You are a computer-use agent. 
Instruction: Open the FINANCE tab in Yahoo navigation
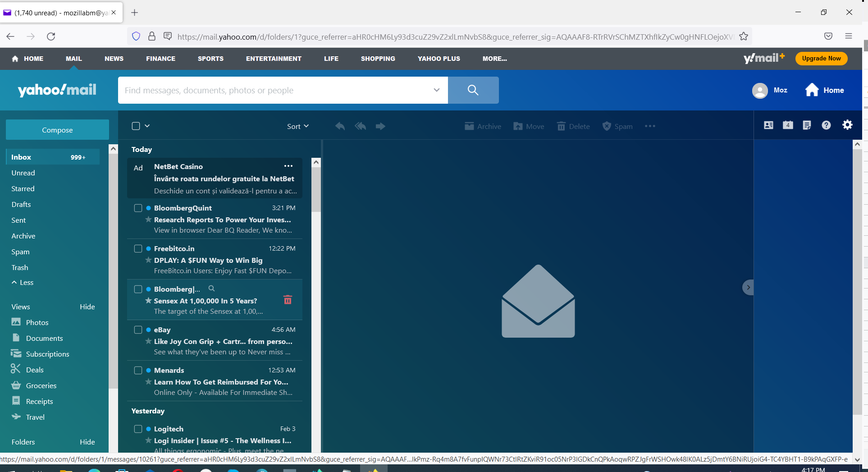click(x=160, y=59)
